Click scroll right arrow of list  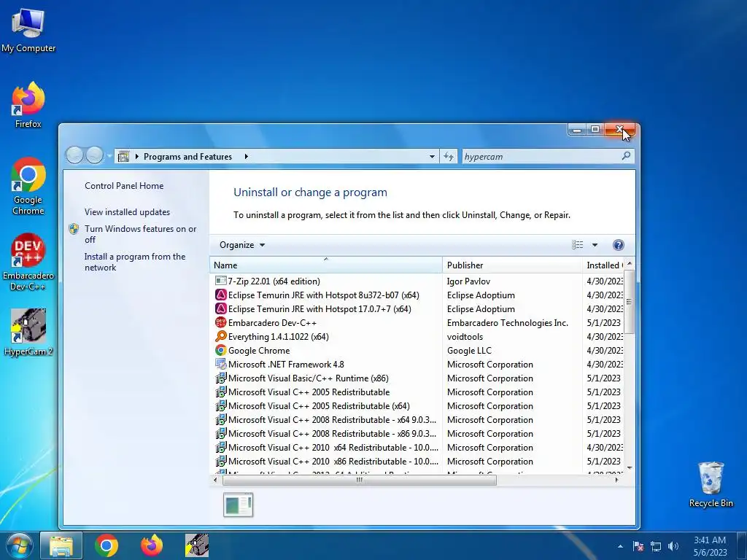click(617, 480)
